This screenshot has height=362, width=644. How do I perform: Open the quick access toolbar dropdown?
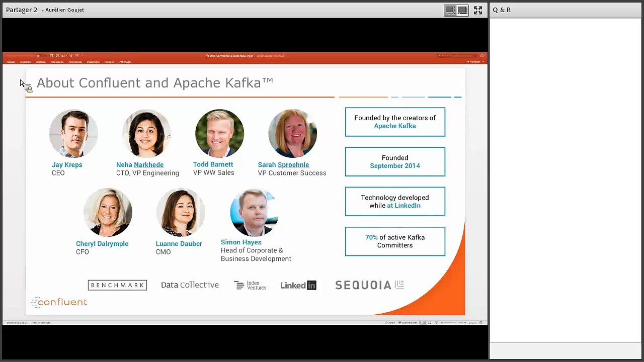coord(82,56)
